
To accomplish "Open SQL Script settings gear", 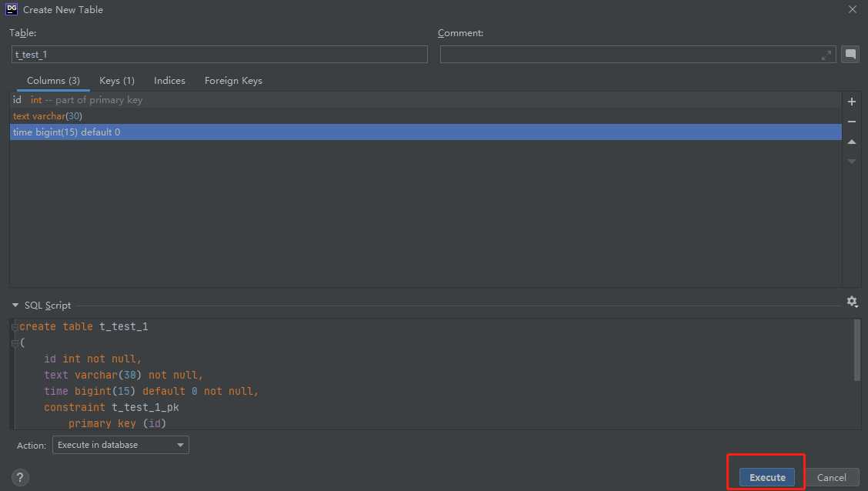I will pyautogui.click(x=852, y=302).
